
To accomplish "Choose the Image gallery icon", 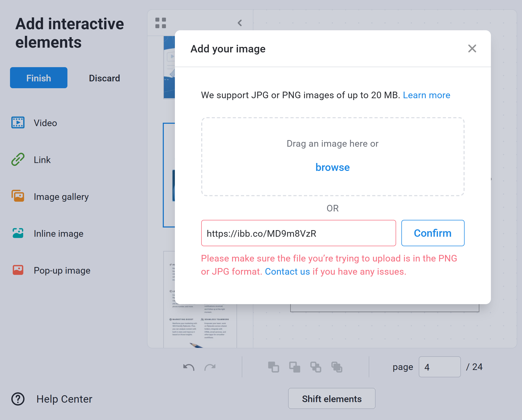I will (18, 196).
